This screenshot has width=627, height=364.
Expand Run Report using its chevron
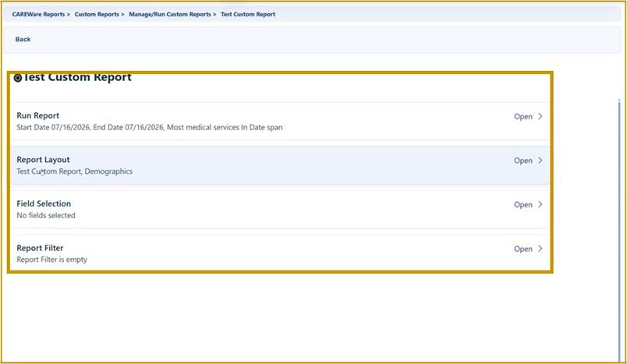point(540,116)
